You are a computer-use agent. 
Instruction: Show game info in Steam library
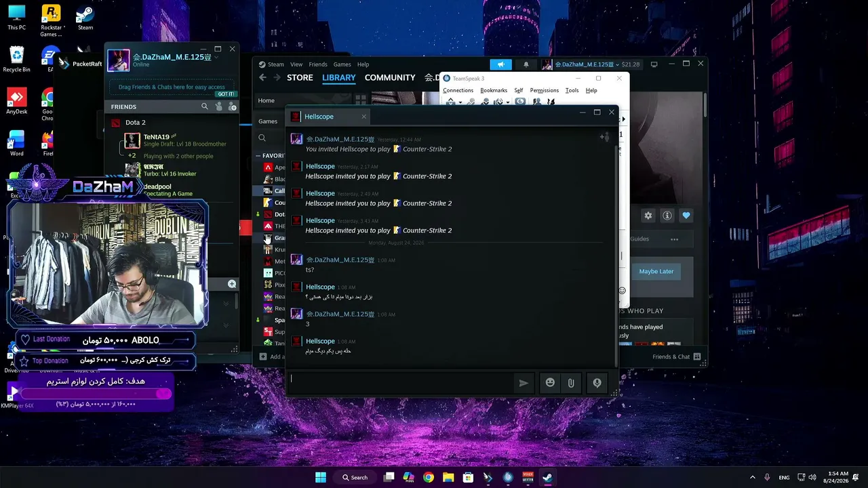pyautogui.click(x=667, y=216)
